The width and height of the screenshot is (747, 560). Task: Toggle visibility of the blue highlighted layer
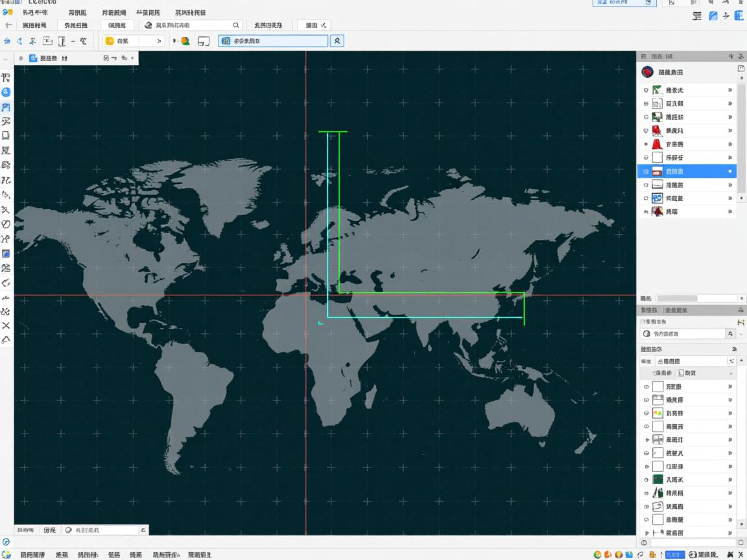(x=646, y=172)
